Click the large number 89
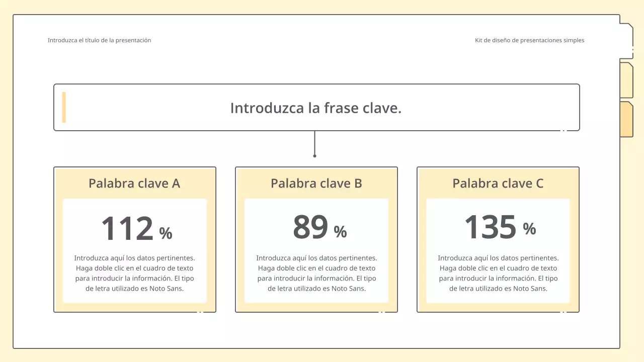 pyautogui.click(x=310, y=227)
